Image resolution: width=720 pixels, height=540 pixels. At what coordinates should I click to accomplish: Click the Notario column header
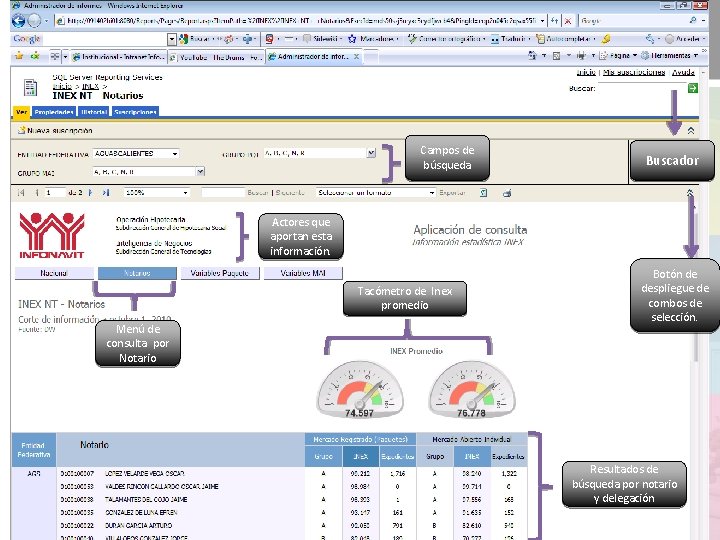(95, 445)
